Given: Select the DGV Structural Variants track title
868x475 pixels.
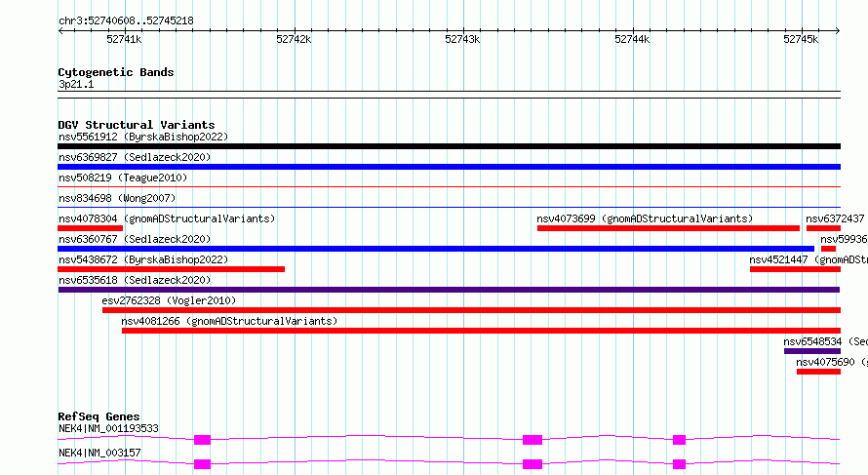Looking at the screenshot, I should pos(137,125).
